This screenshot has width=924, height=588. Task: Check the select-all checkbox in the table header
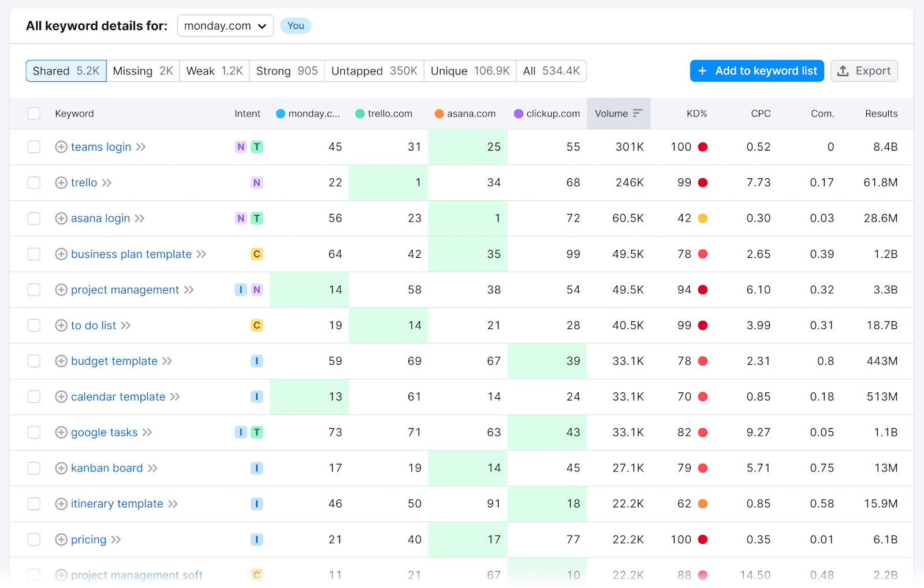point(33,114)
